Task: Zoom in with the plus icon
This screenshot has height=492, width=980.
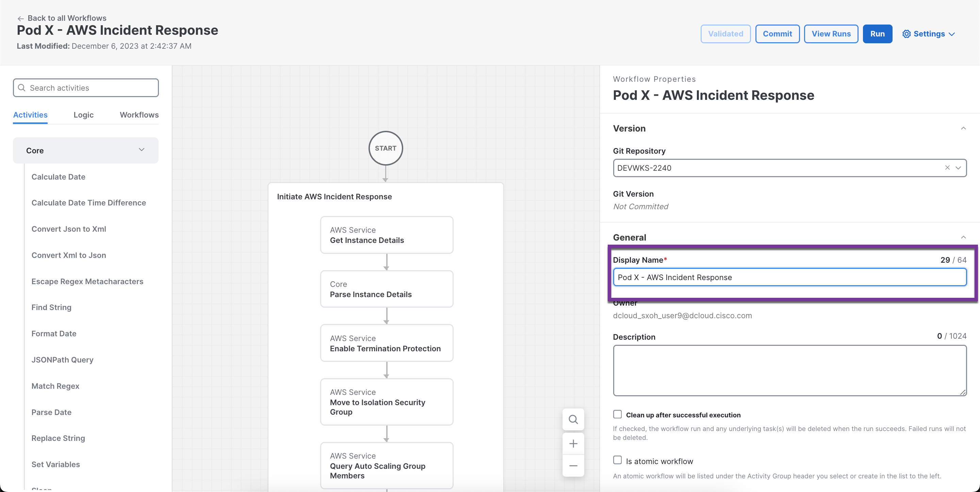Action: click(x=573, y=444)
